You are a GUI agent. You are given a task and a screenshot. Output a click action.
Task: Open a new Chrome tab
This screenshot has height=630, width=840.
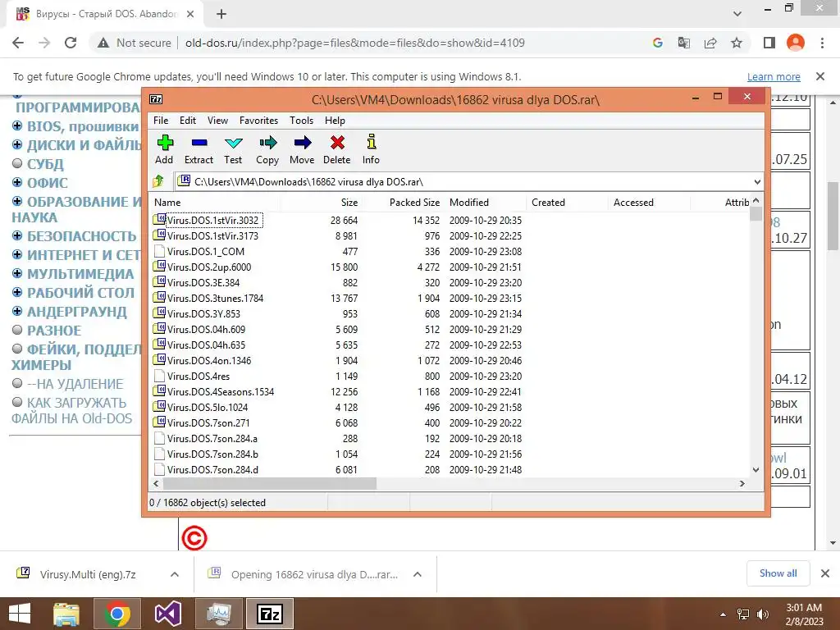[x=221, y=15]
